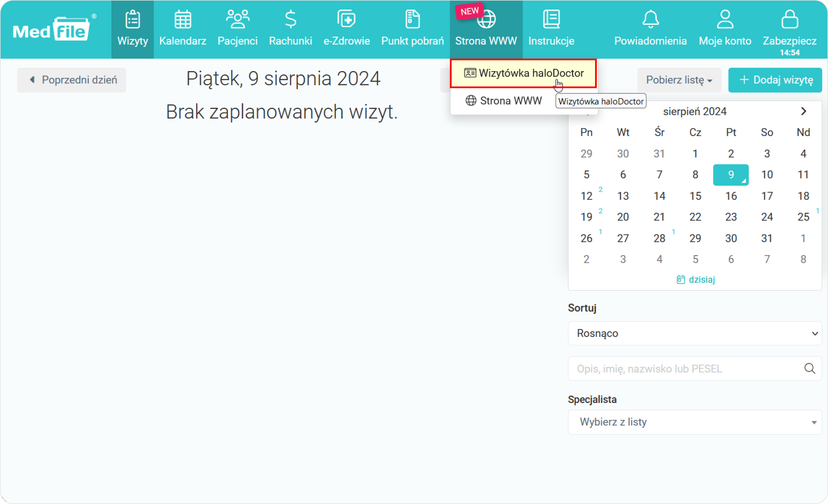Click on calendar date 26 in August
The width and height of the screenshot is (828, 504).
[587, 237]
